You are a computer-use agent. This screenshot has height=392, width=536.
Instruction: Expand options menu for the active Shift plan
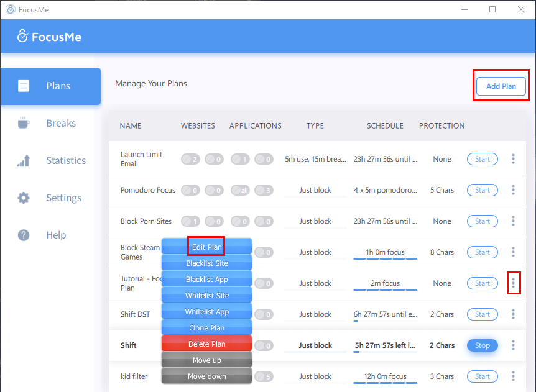(513, 345)
